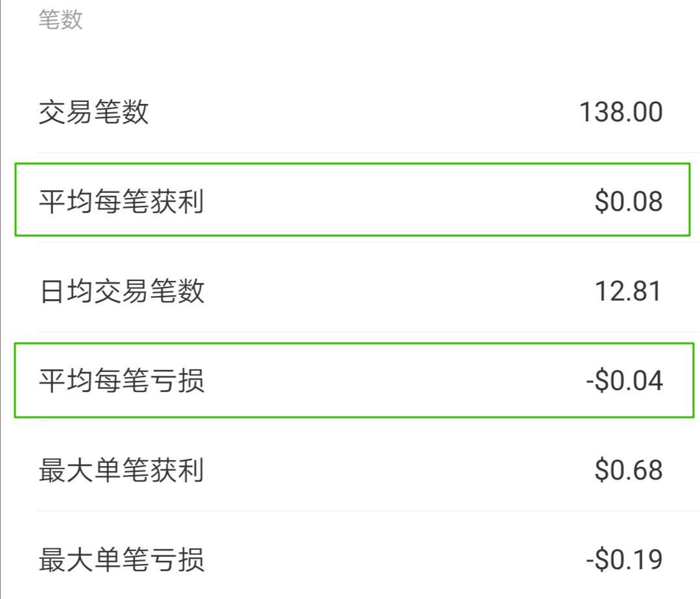Select the entire 最大单笔获利 row
The image size is (700, 599).
[x=350, y=470]
